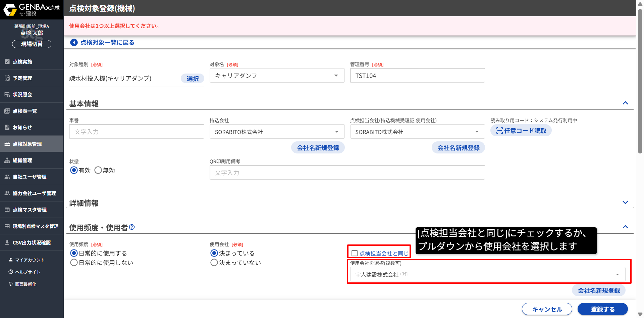Expand the 詳細情報 section chevron
644x318 pixels.
625,202
